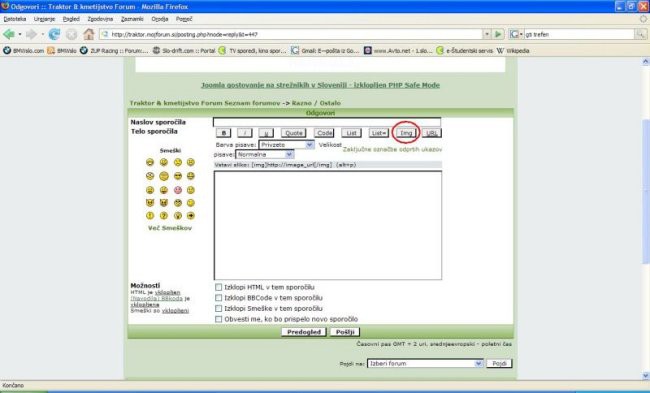This screenshot has width=650, height=393.
Task: Click the Forward navigation arrow
Action: pos(31,34)
